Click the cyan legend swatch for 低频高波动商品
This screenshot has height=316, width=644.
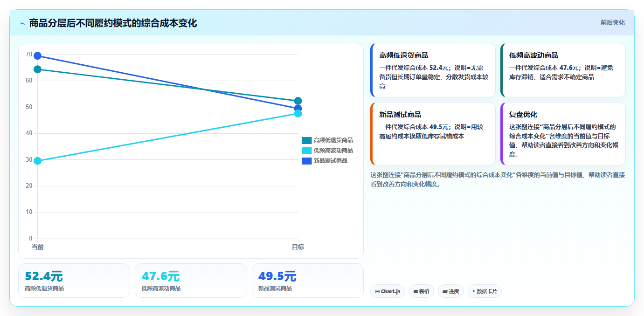(x=306, y=151)
